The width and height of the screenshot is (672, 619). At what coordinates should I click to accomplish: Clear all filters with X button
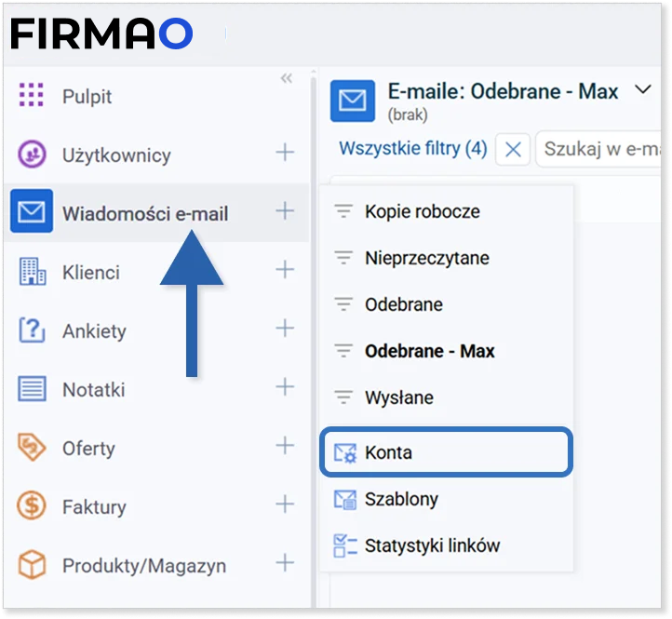point(513,149)
